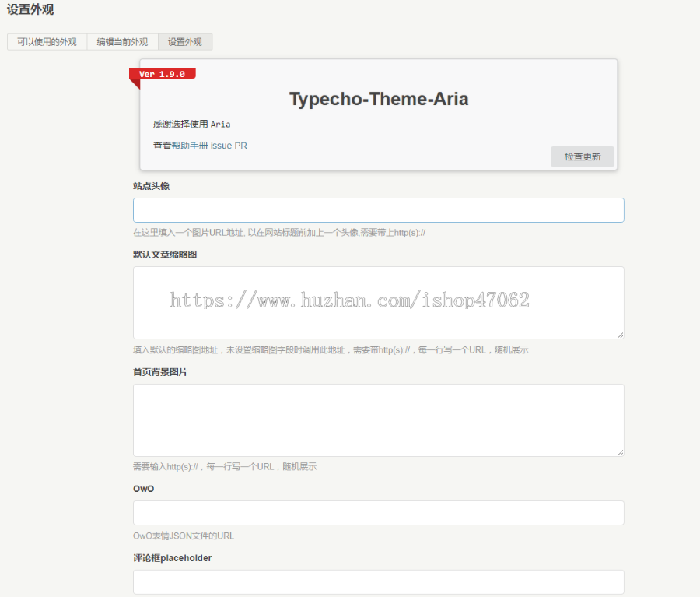Grab the resize handle of 默认文章缩略图 textarea
This screenshot has width=700, height=597.
[621, 335]
